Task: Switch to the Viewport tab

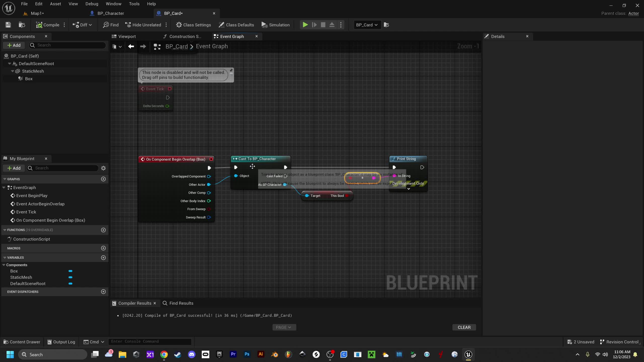Action: pos(127,36)
